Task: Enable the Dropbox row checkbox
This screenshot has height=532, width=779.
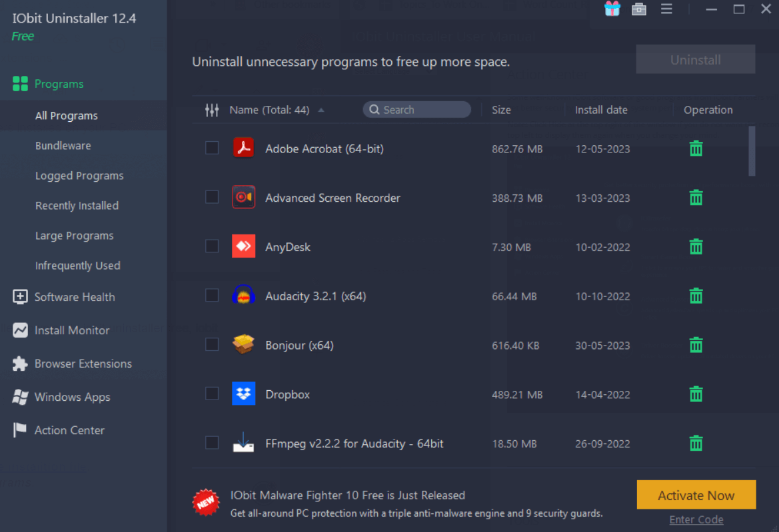Action: click(212, 394)
